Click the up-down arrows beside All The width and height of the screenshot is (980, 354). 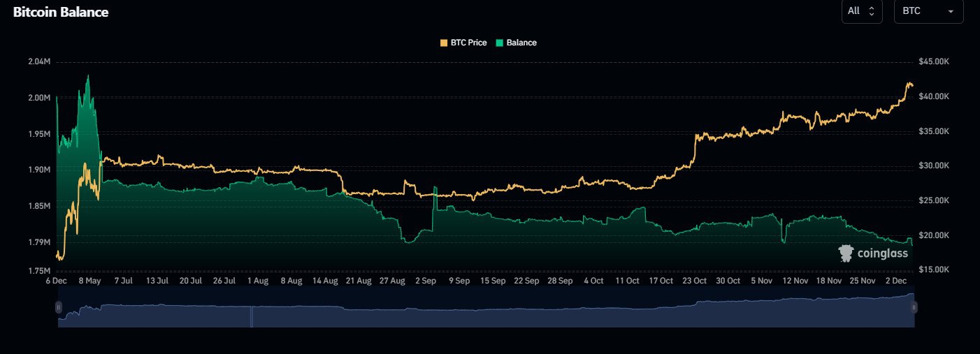pyautogui.click(x=871, y=11)
